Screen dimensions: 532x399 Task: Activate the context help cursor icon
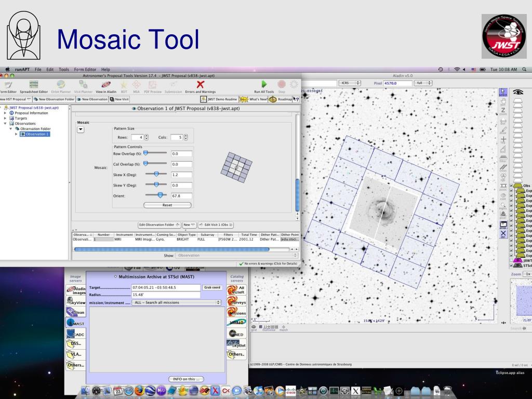tap(296, 99)
